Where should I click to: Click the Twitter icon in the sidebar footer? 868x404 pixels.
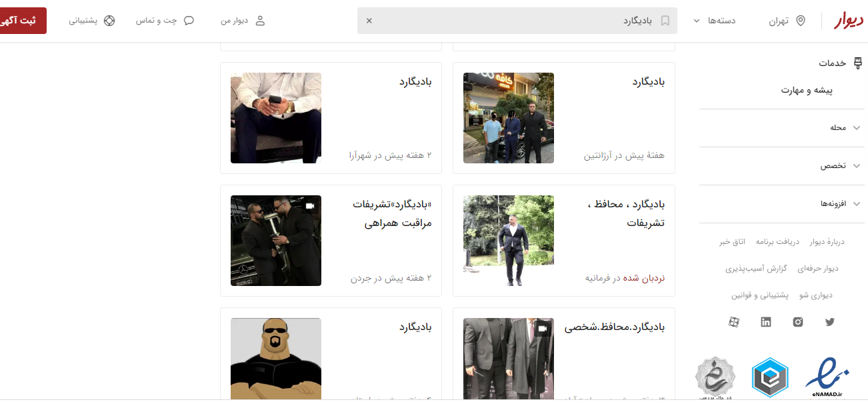tap(829, 322)
